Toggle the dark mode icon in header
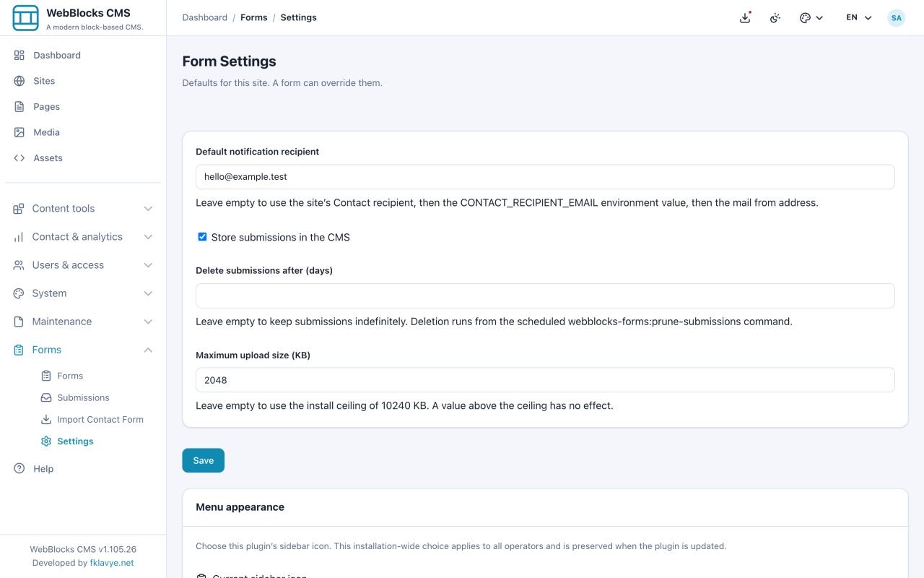The width and height of the screenshot is (924, 578). [x=775, y=17]
